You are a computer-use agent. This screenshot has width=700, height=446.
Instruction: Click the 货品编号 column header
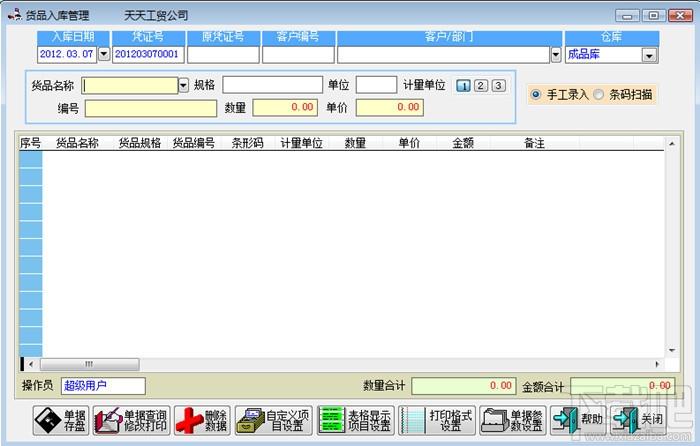click(194, 143)
